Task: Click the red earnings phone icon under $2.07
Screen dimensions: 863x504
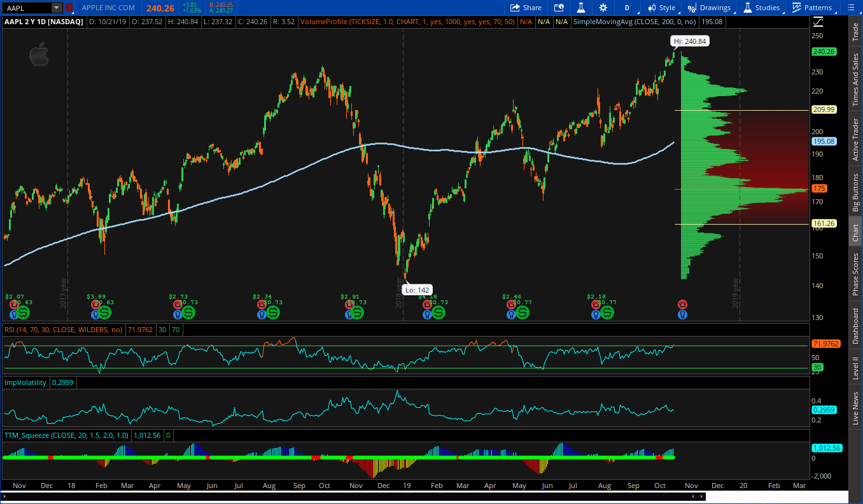Action: click(x=14, y=305)
